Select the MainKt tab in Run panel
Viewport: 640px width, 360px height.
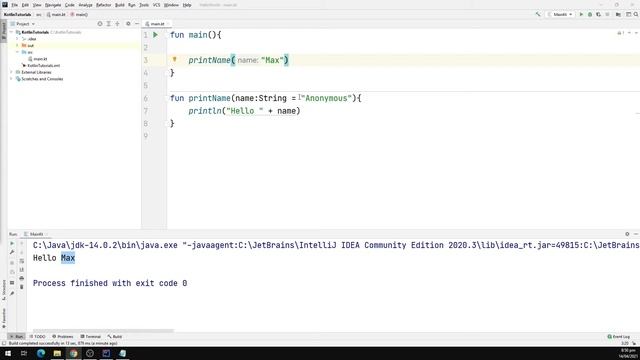(x=36, y=234)
